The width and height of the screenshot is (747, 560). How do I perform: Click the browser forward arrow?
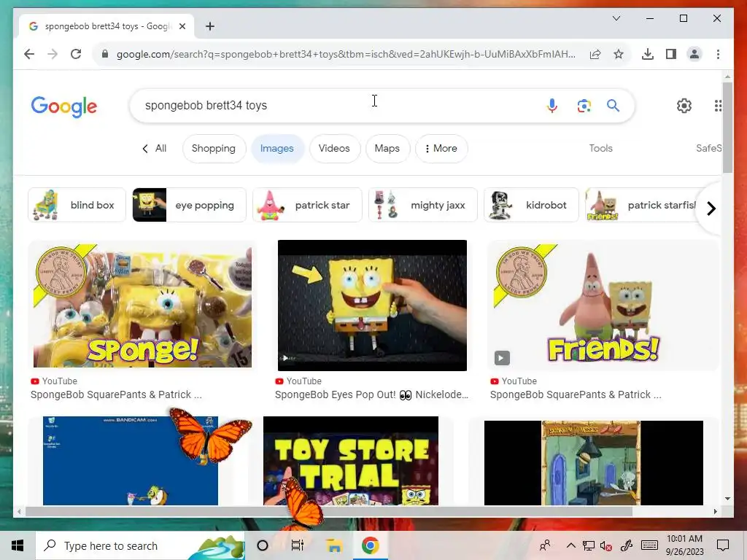[53, 54]
